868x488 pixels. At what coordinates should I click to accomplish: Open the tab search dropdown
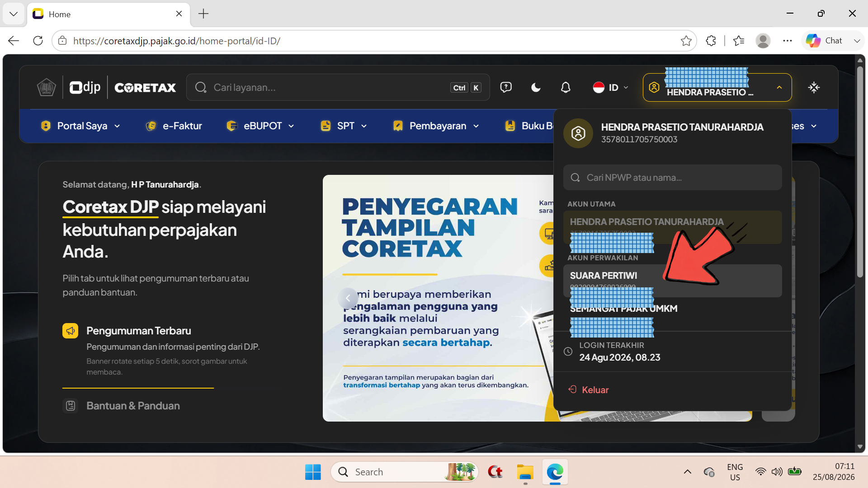(14, 14)
